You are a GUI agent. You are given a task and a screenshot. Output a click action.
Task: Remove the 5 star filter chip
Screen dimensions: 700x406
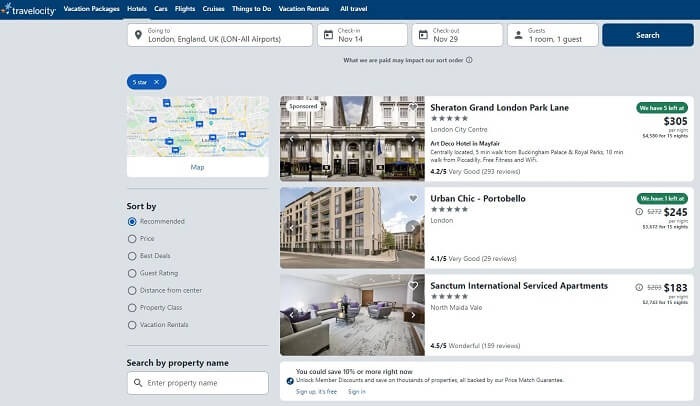coord(156,82)
